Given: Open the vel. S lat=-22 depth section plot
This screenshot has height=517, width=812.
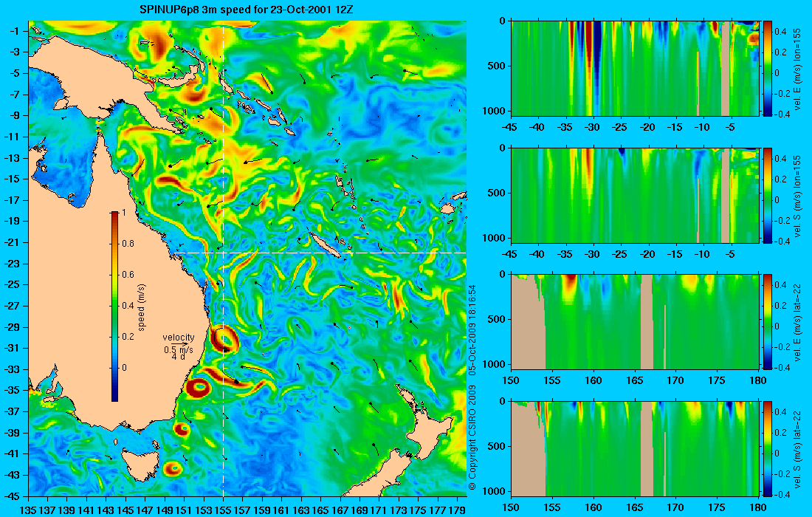Looking at the screenshot, I should tap(635, 448).
